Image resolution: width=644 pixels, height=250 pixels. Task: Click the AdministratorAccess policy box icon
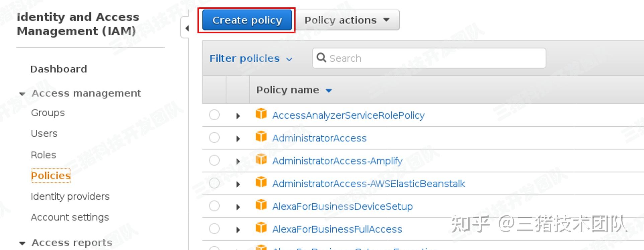261,137
